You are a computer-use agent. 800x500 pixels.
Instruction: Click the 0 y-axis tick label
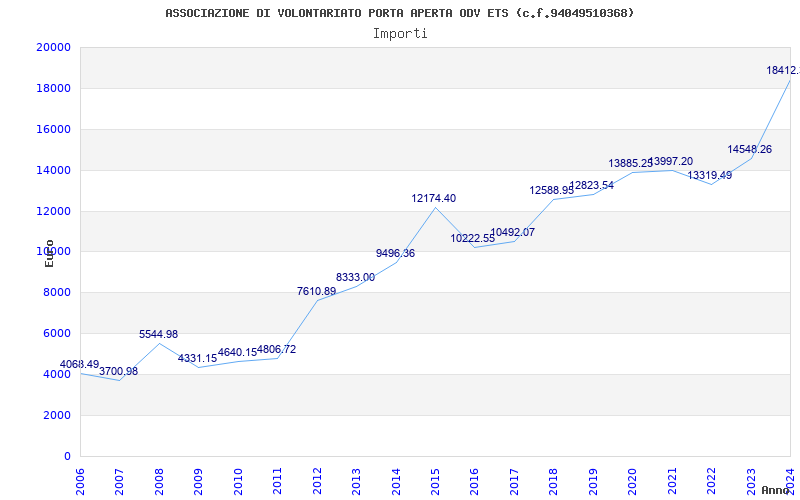coord(67,456)
